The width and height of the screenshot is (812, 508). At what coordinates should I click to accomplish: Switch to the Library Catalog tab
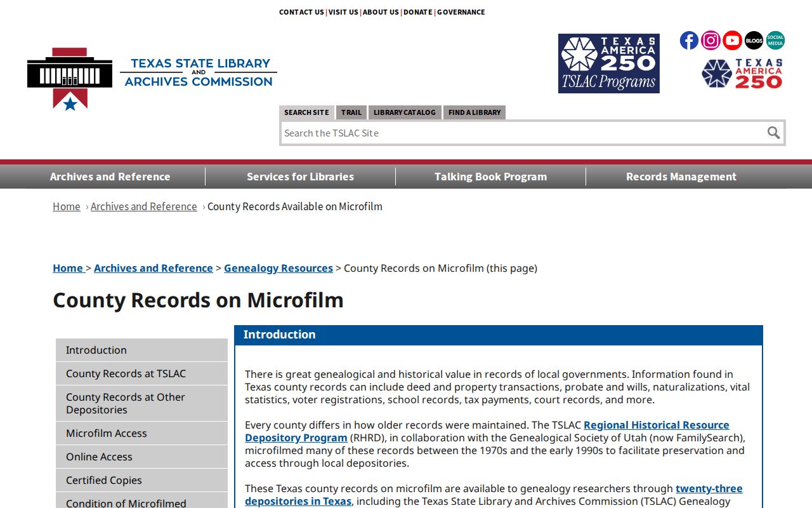click(x=405, y=112)
